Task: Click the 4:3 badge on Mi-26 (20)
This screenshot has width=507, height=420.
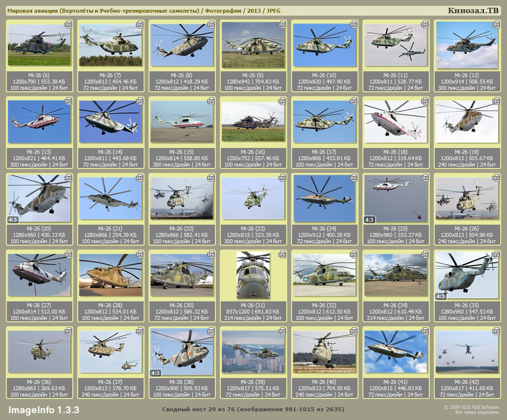Action: tap(13, 220)
